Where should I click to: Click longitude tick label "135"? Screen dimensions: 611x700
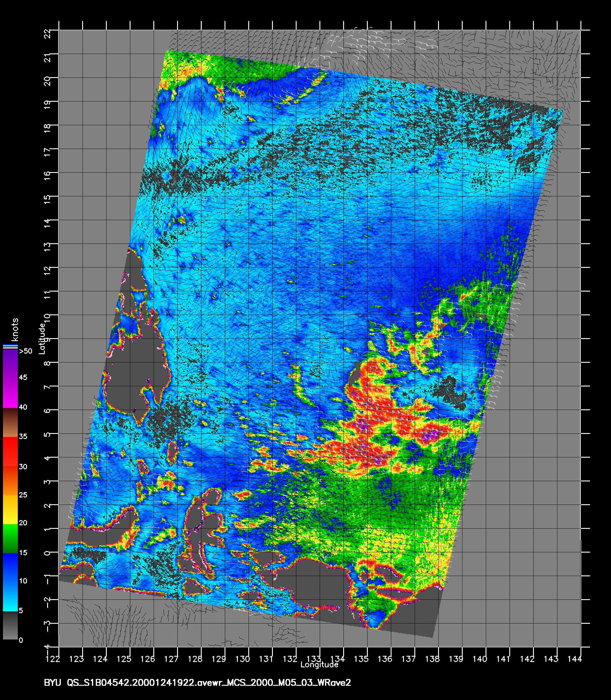361,659
